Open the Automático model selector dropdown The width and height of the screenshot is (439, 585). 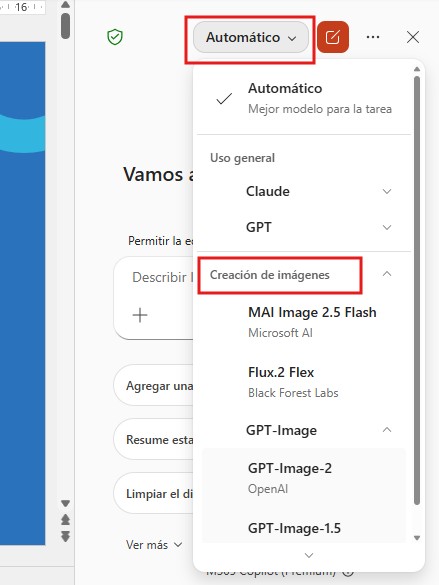click(x=251, y=37)
